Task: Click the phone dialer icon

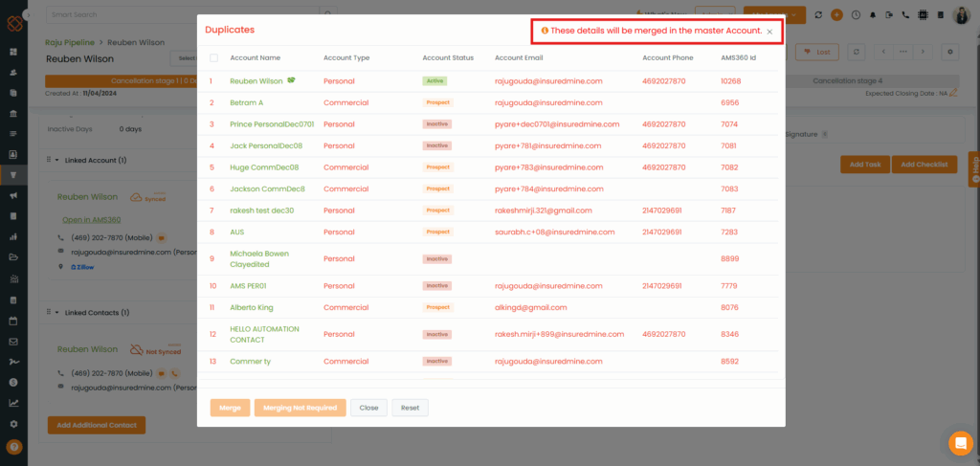Action: pos(905,15)
